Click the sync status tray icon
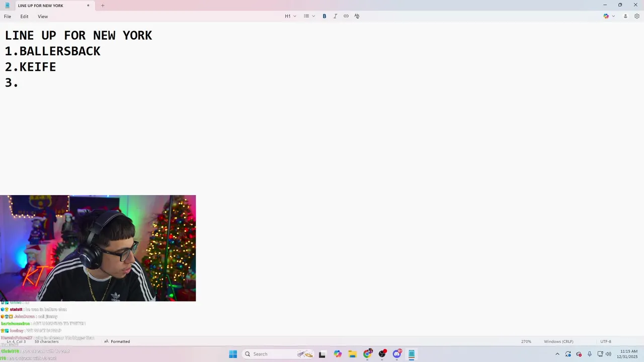This screenshot has width=644, height=362. 568,354
